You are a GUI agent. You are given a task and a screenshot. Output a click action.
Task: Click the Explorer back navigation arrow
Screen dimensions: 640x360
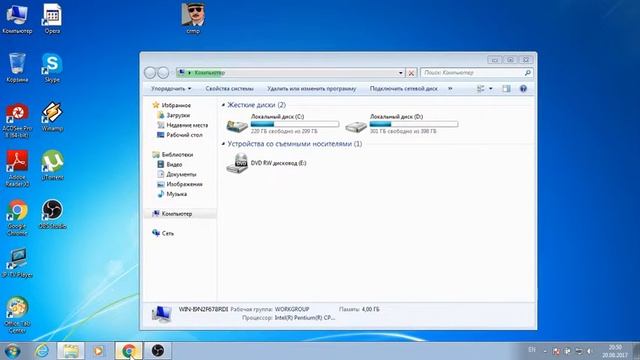150,73
